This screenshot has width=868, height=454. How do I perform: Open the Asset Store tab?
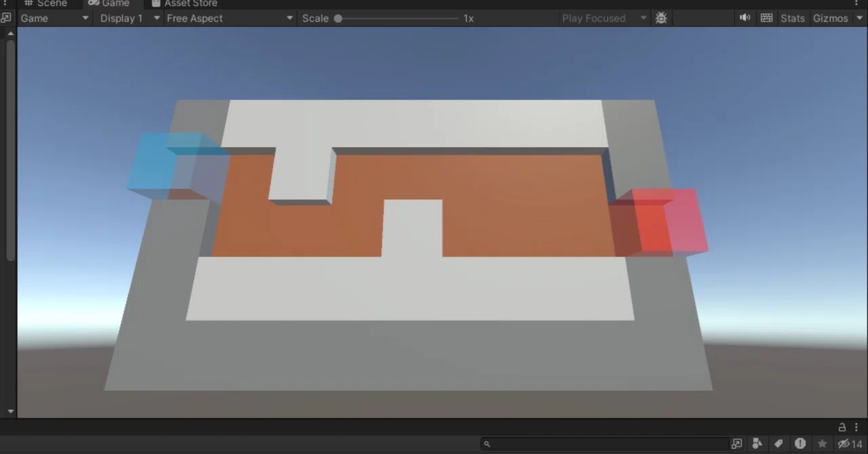(184, 3)
